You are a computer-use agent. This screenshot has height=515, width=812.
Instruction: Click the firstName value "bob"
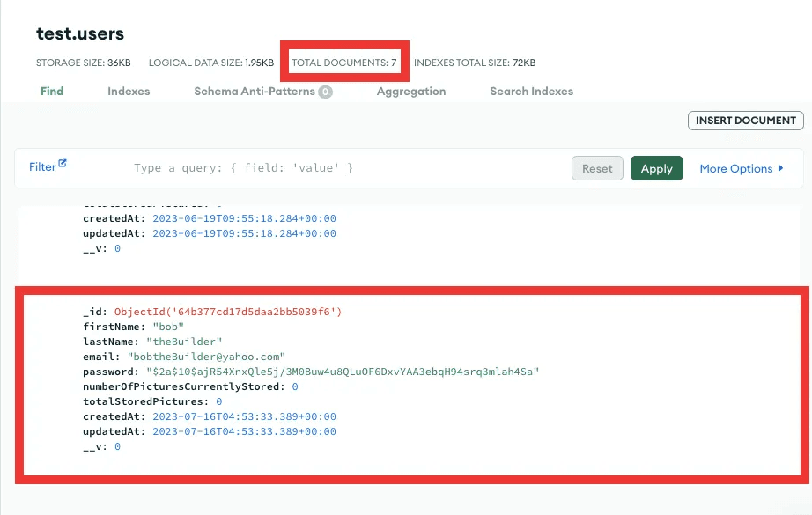coord(168,327)
